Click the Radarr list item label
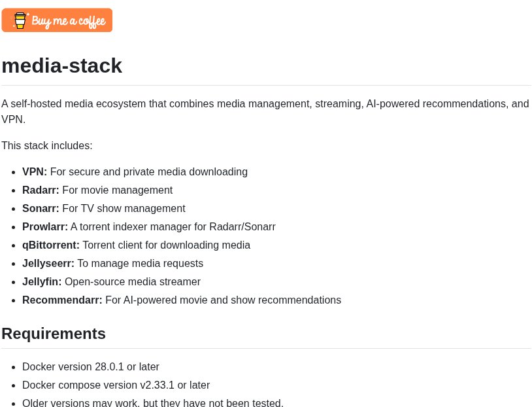 [x=41, y=190]
